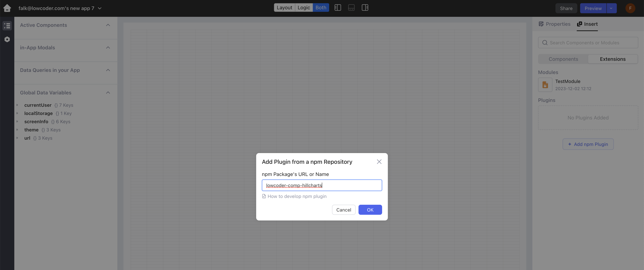Open the settings hexagon sidebar icon
The width and height of the screenshot is (644, 270).
(7, 39)
